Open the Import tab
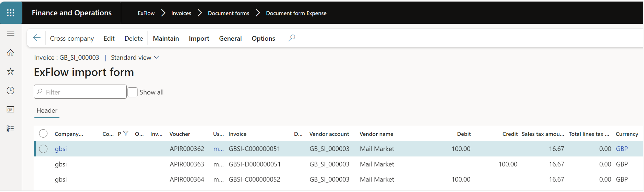Image resolution: width=644 pixels, height=192 pixels. [199, 38]
